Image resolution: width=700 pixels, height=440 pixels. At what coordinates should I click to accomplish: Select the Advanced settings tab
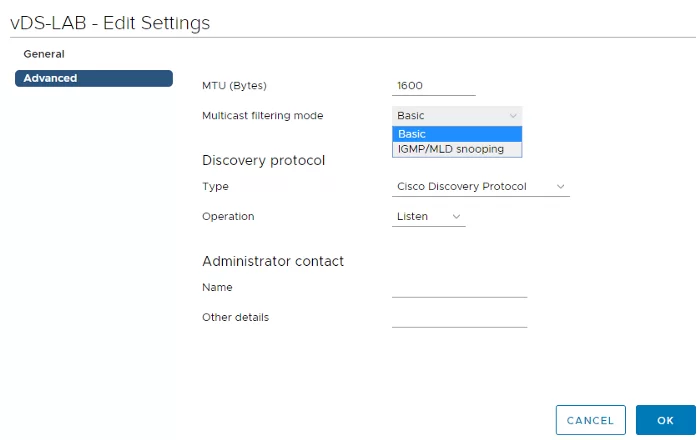pyautogui.click(x=94, y=78)
